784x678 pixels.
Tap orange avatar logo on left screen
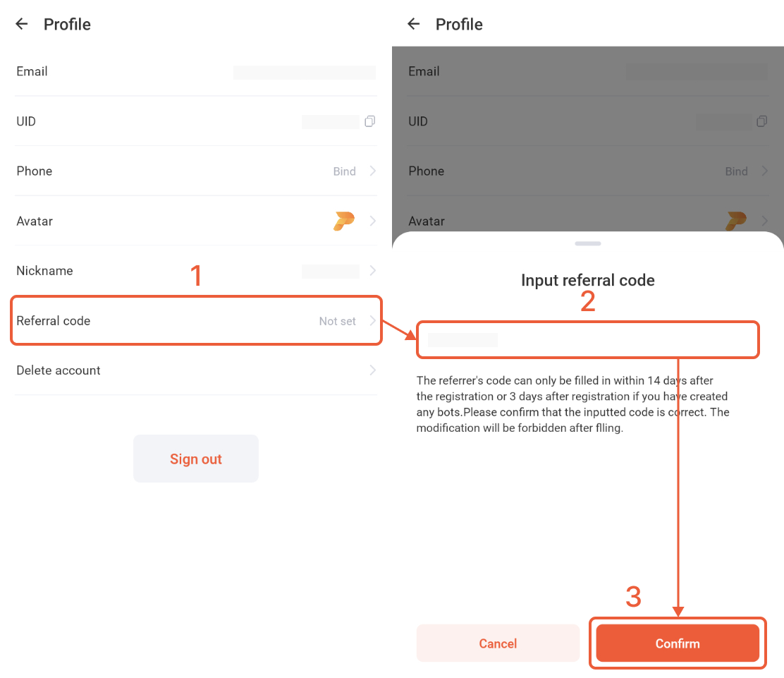tap(344, 221)
